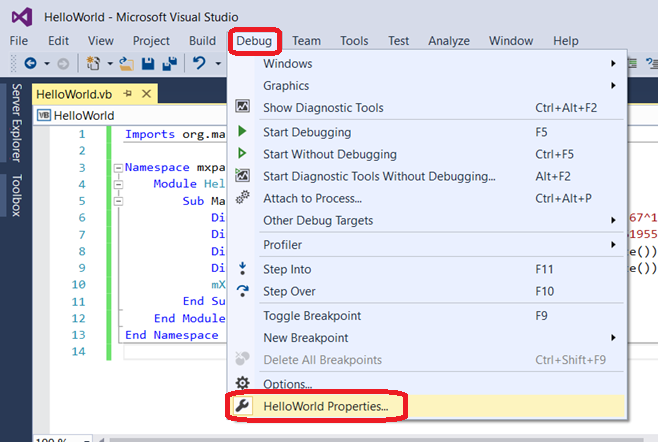Open the Edit menu
Image resolution: width=658 pixels, height=442 pixels.
point(58,41)
